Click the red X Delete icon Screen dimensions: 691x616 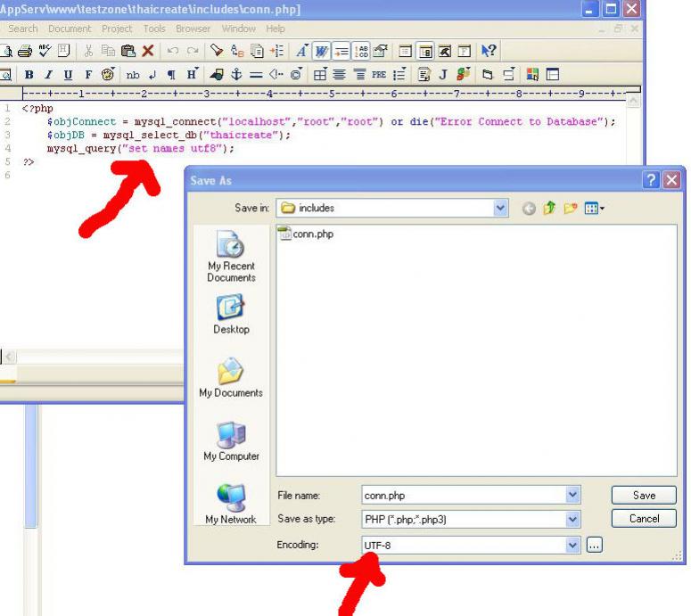point(148,51)
